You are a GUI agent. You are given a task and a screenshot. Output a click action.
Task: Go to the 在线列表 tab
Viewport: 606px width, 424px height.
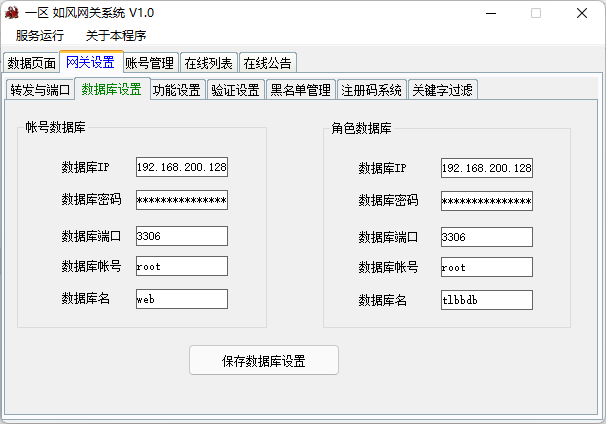point(208,63)
